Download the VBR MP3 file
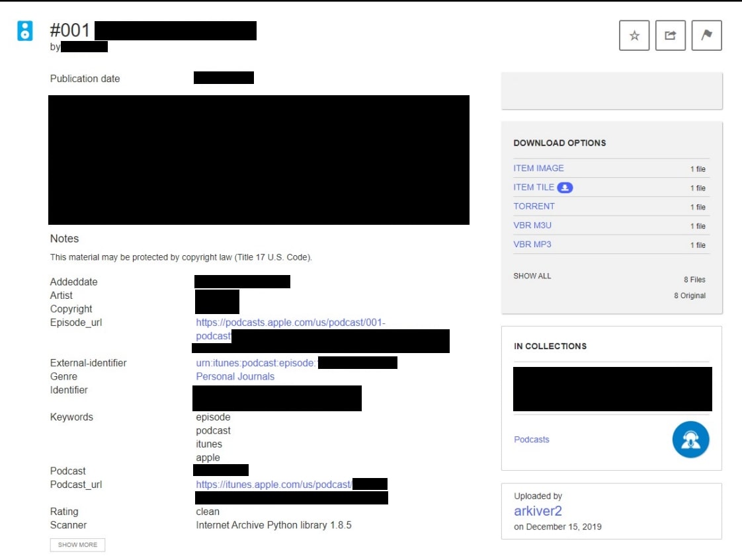 point(532,245)
